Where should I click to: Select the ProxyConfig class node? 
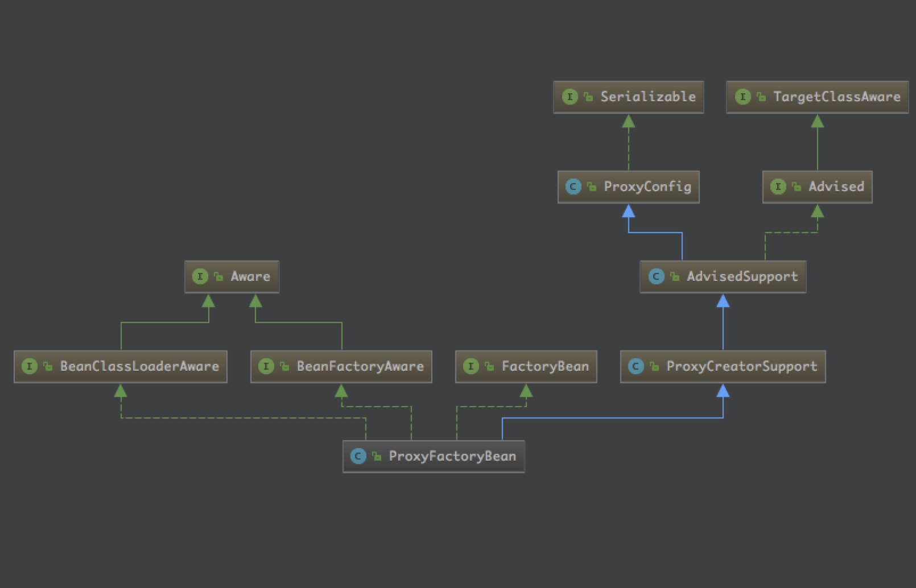pyautogui.click(x=629, y=187)
